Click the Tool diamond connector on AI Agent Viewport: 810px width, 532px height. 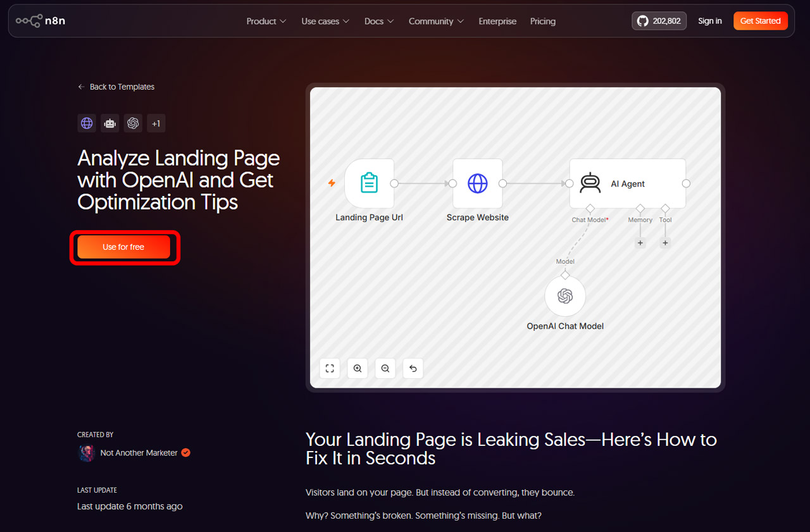(x=665, y=208)
